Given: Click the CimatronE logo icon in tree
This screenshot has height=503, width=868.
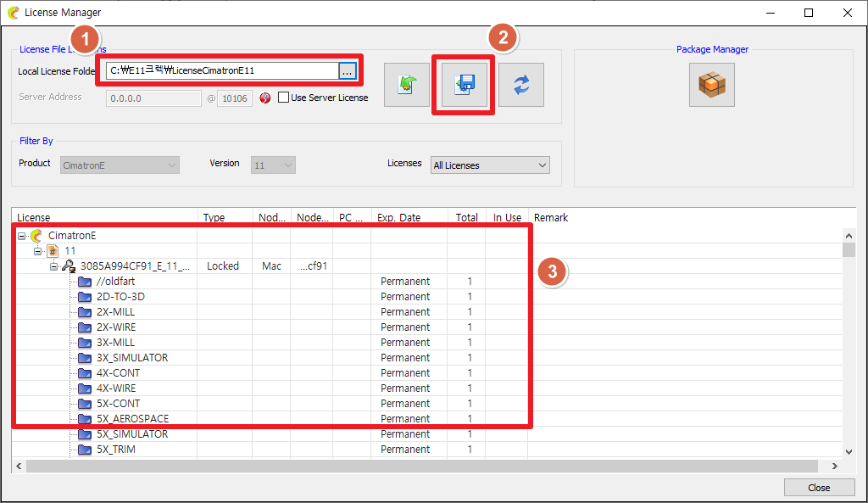Looking at the screenshot, I should 36,236.
